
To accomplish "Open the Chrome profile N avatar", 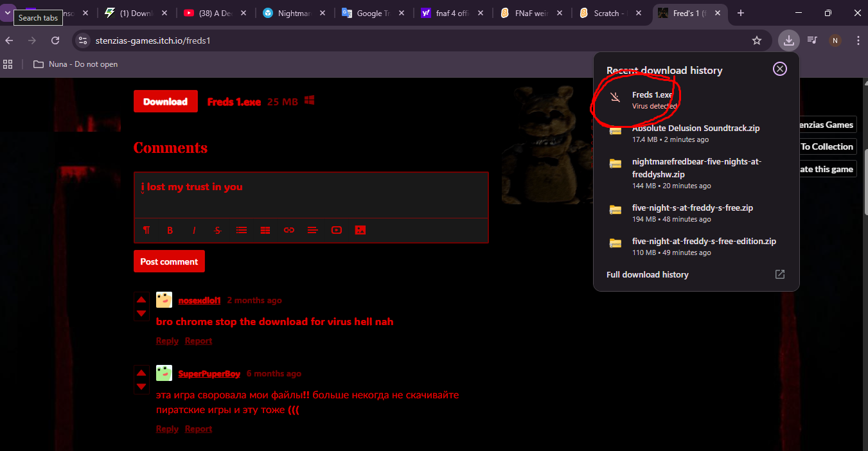I will coord(835,40).
